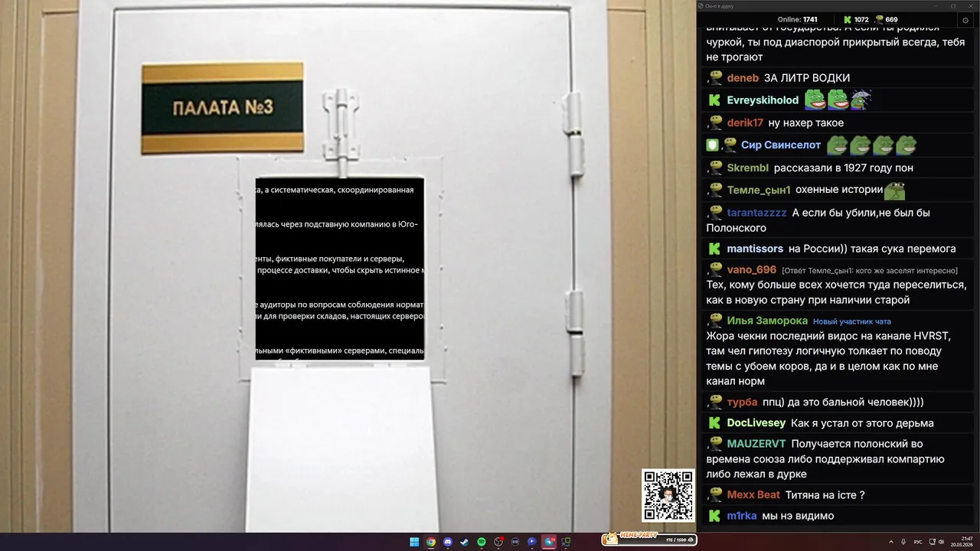Click the username mantissors in chat

pos(755,249)
